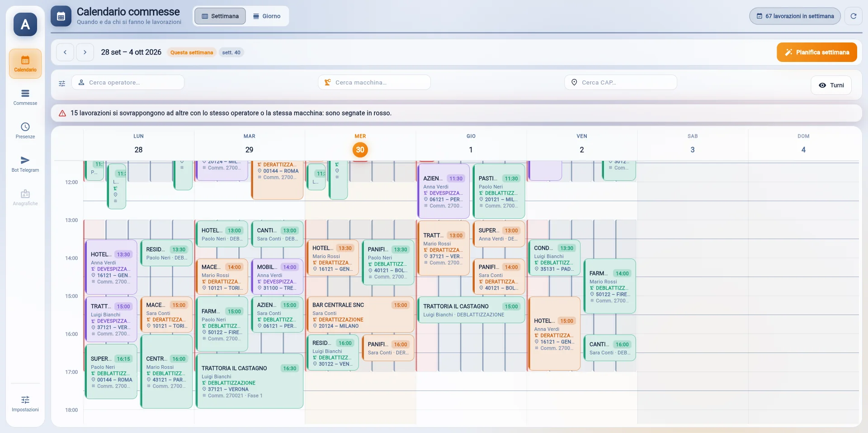Open the CENTR... 16:00 Mario Rossi card
This screenshot has width=868, height=433.
click(x=167, y=372)
